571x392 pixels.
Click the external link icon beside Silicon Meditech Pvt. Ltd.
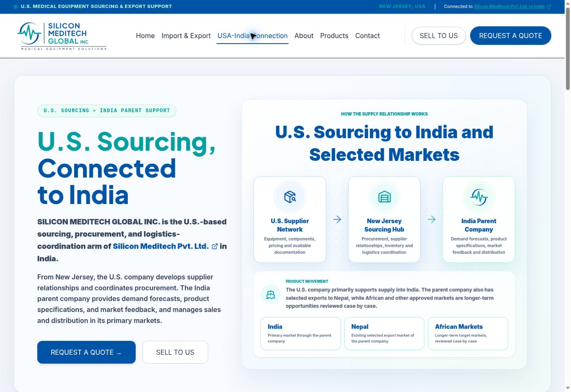[215, 246]
